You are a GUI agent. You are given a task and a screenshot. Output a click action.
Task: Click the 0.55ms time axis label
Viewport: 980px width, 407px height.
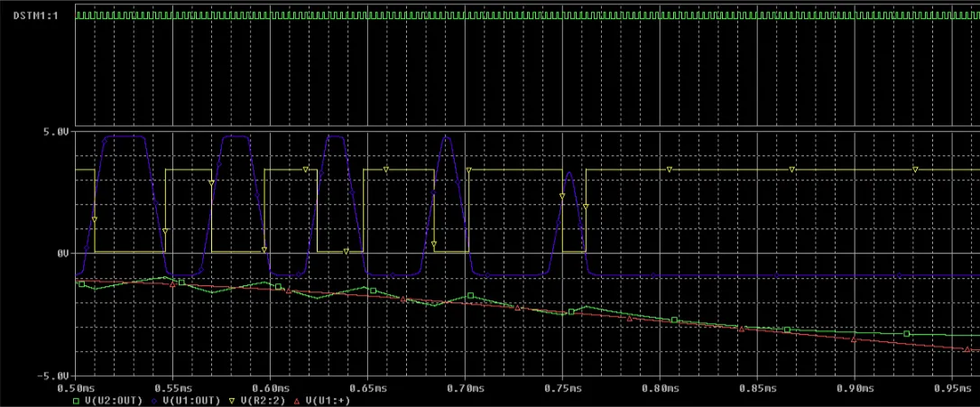click(172, 386)
